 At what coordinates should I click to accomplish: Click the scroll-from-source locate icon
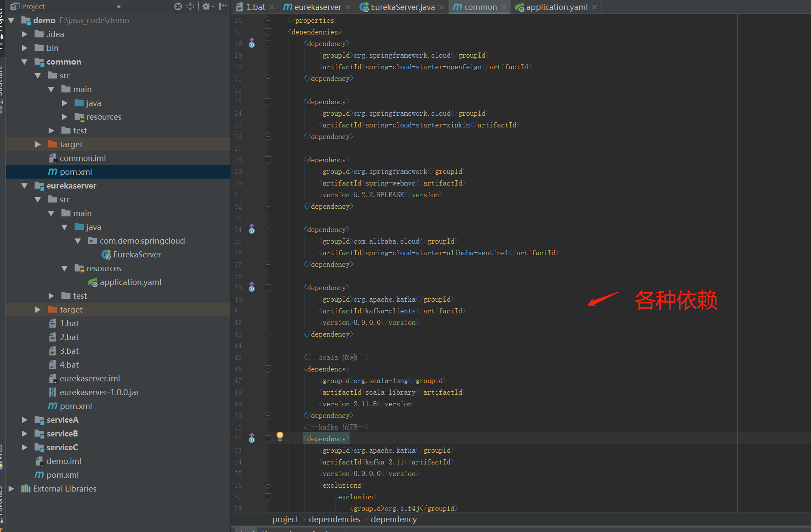coord(178,6)
